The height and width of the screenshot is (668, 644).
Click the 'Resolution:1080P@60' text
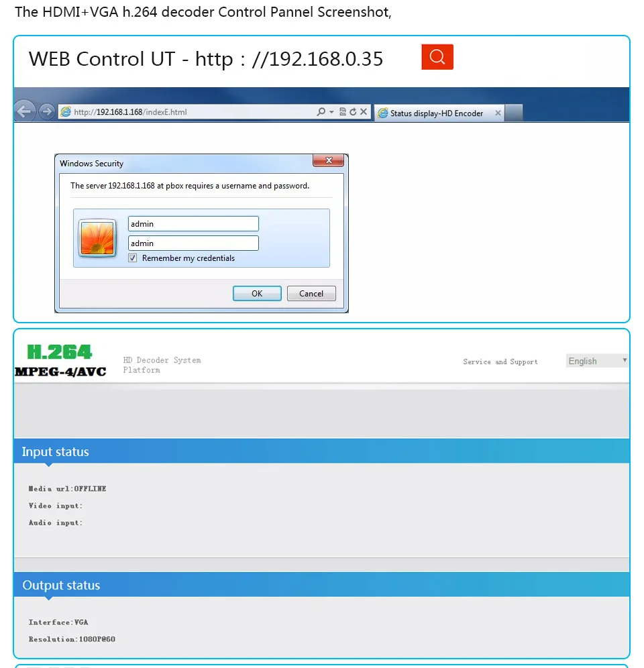[x=72, y=639]
